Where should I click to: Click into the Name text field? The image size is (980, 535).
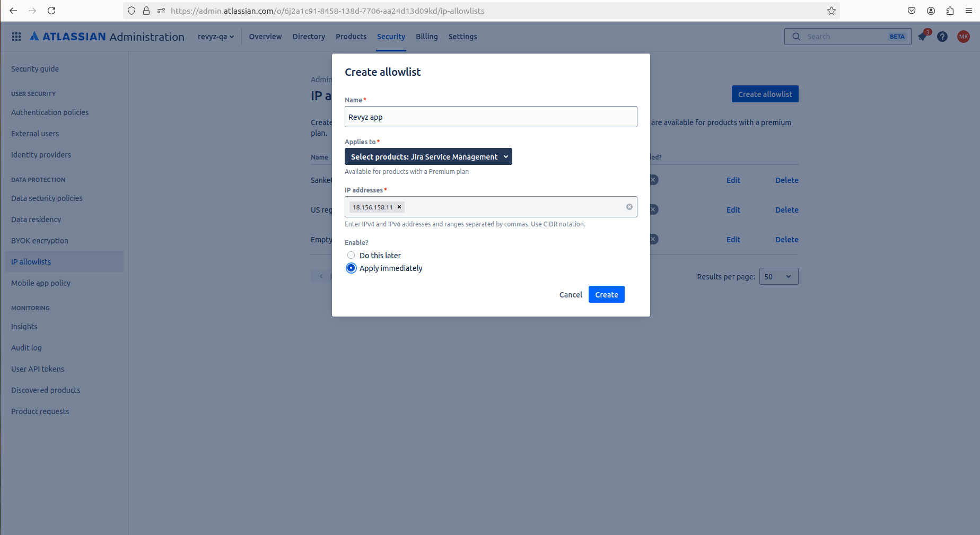pyautogui.click(x=491, y=117)
